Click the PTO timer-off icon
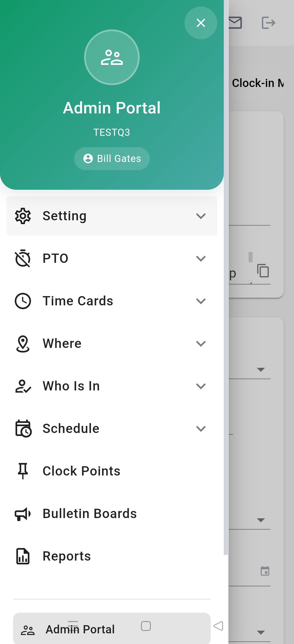The width and height of the screenshot is (294, 644). point(23,258)
